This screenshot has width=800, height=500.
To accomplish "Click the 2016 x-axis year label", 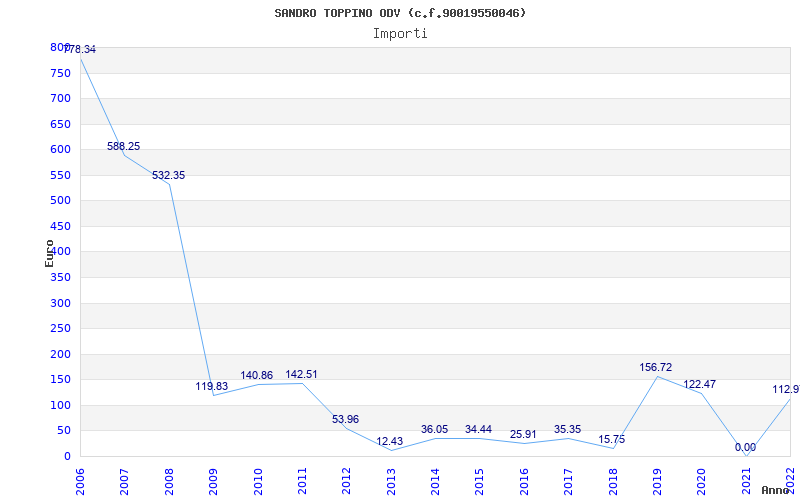I will point(524,482).
